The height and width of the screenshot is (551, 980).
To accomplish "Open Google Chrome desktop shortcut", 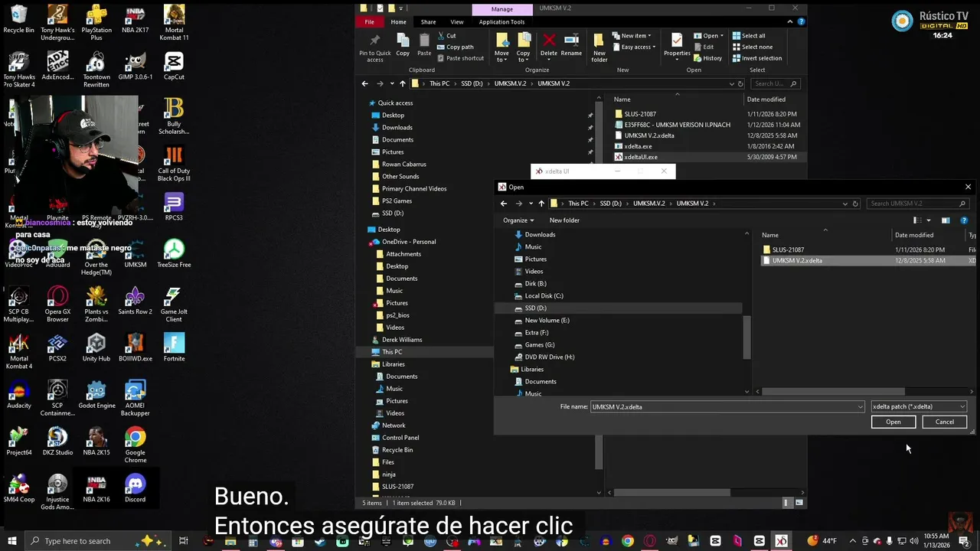I will [x=136, y=445].
